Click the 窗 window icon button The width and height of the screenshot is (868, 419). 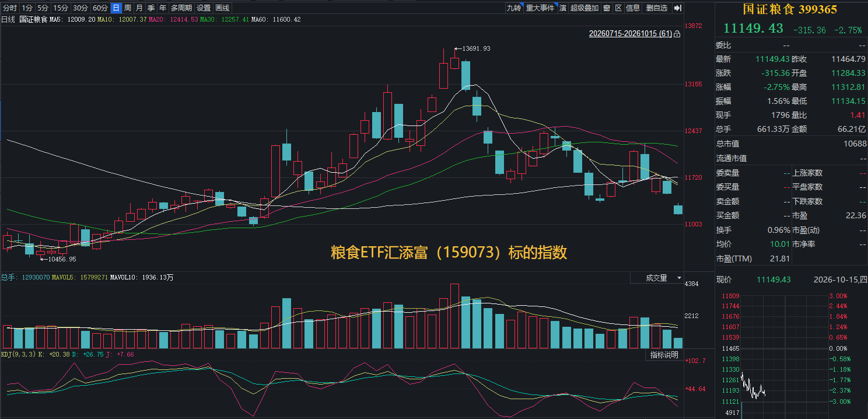point(607,8)
